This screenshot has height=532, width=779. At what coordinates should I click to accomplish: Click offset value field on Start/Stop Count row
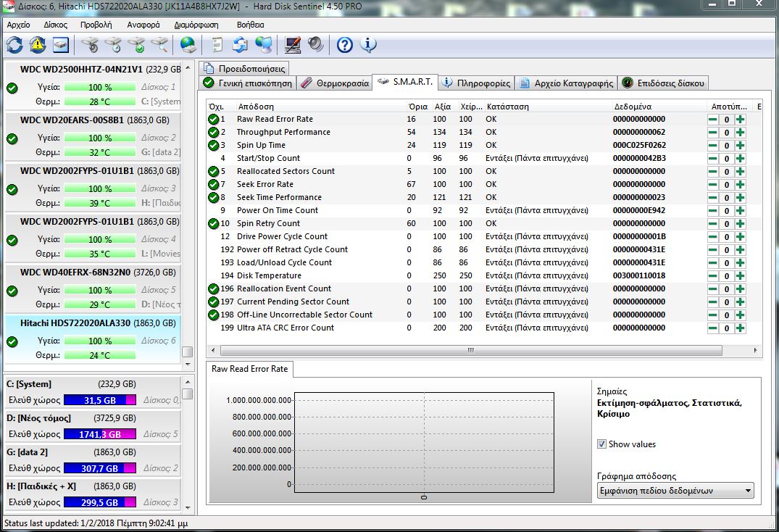click(726, 159)
